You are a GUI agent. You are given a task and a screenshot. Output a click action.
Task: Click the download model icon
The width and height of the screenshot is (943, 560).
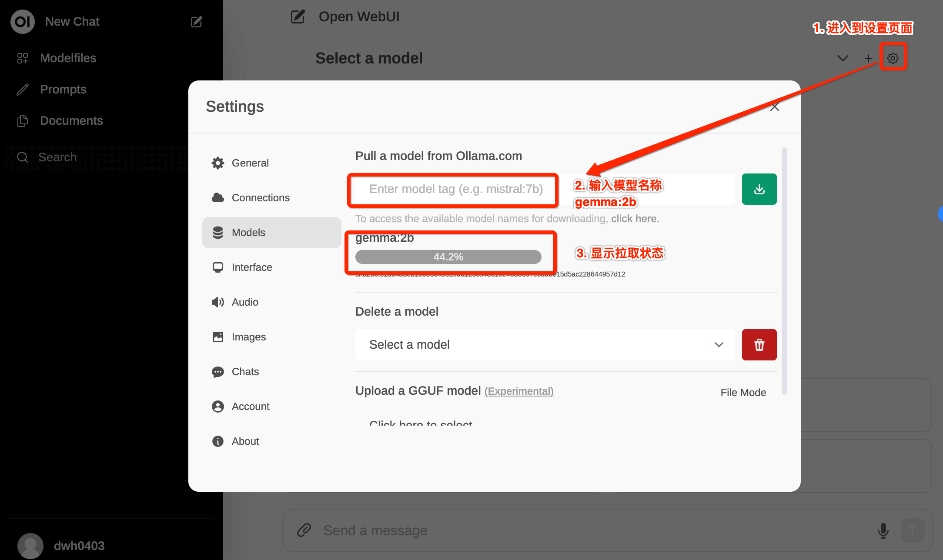coord(759,189)
